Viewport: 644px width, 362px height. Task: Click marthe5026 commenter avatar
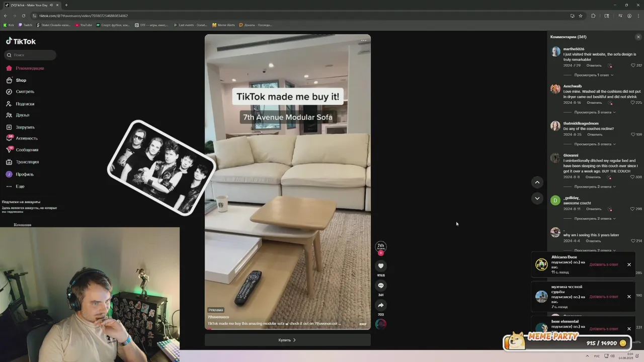(x=555, y=52)
